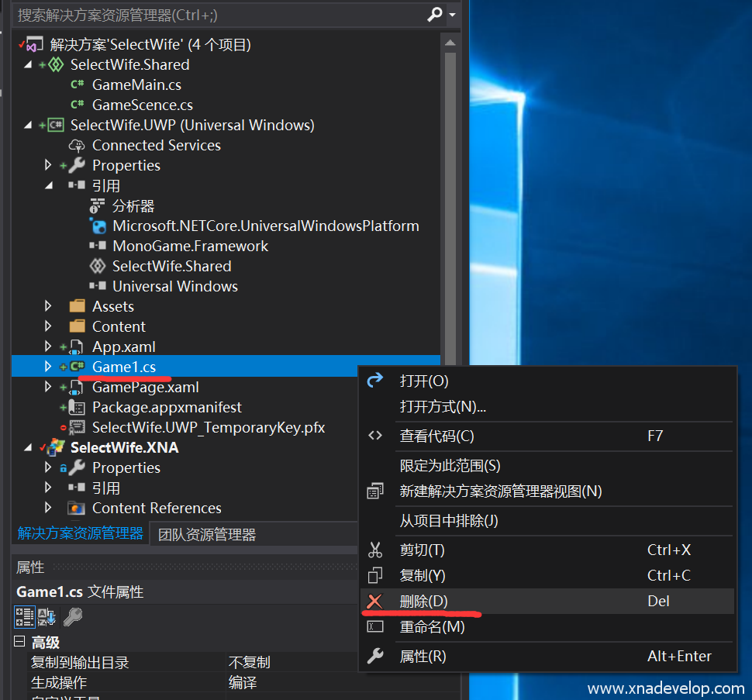Image resolution: width=752 pixels, height=700 pixels.
Task: Click the Alphabetical sort icon in Properties panel
Action: [x=47, y=617]
